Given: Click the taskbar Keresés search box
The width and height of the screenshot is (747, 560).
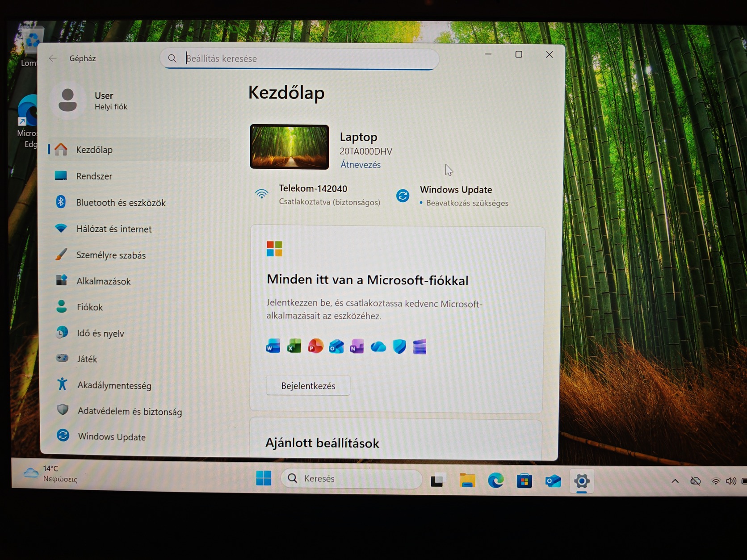Looking at the screenshot, I should point(351,478).
